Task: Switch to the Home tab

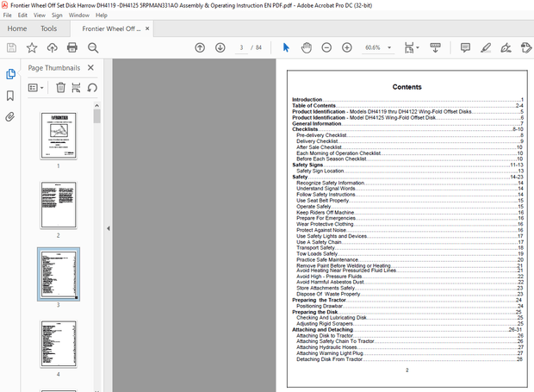Action: (x=17, y=28)
